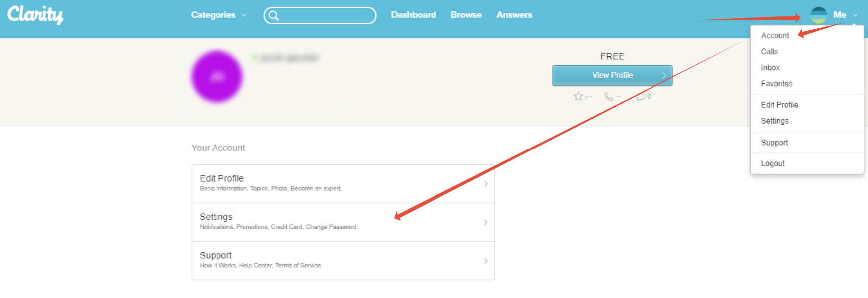Open Inbox from the Me menu

[x=770, y=68]
